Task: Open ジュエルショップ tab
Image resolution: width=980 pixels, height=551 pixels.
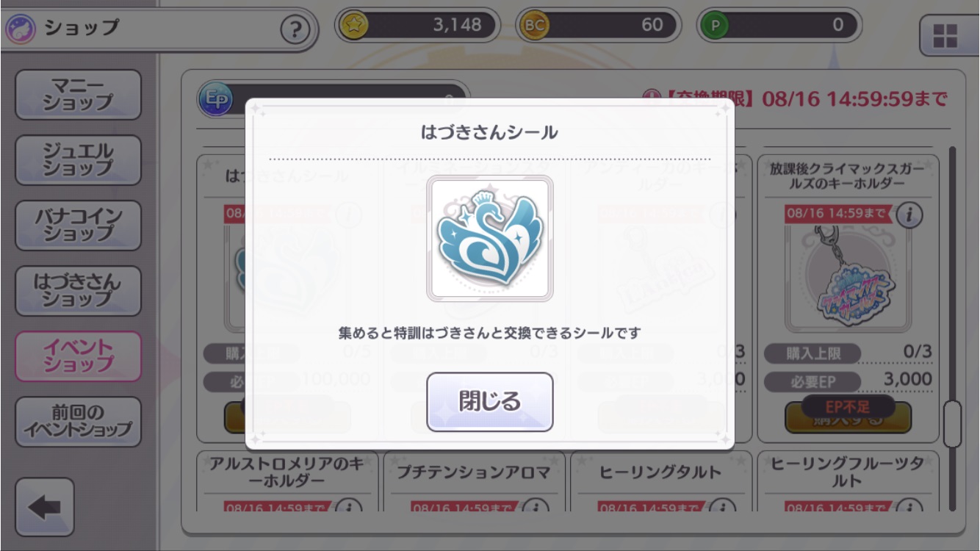Action: click(78, 160)
